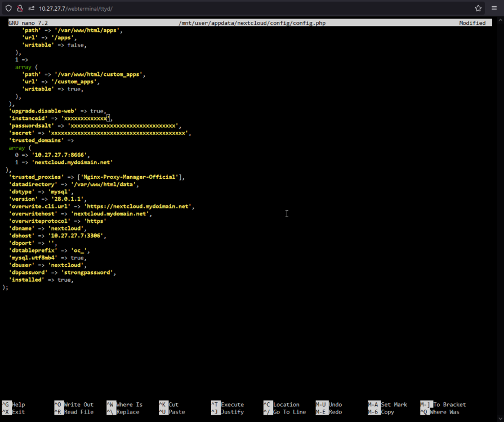The width and height of the screenshot is (504, 422).
Task: Click the M-A Set Mark shortcut
Action: click(x=387, y=405)
